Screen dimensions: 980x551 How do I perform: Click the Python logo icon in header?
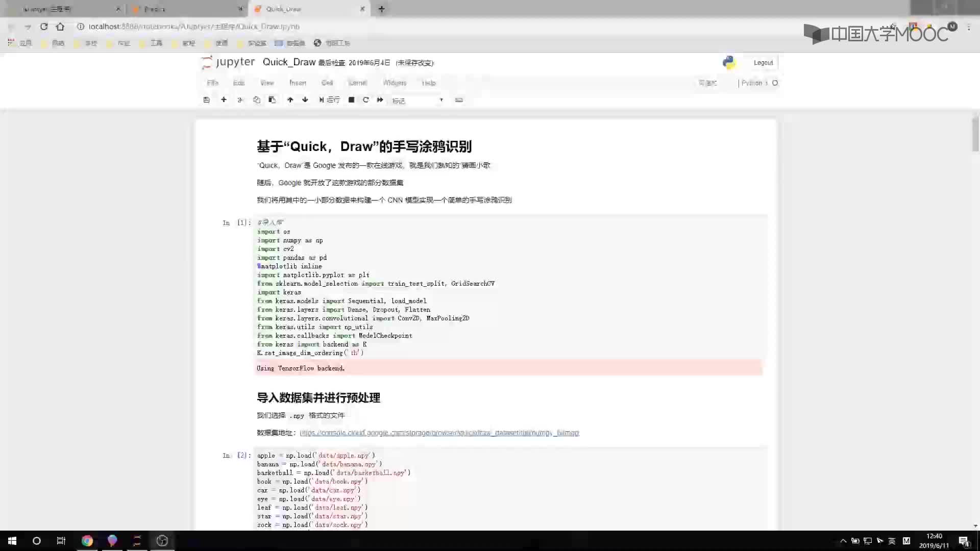coord(729,62)
